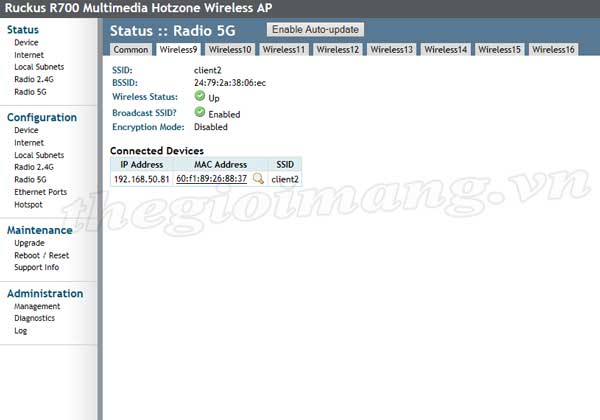Click the Connected Devices heading
The height and width of the screenshot is (420, 600).
click(157, 151)
